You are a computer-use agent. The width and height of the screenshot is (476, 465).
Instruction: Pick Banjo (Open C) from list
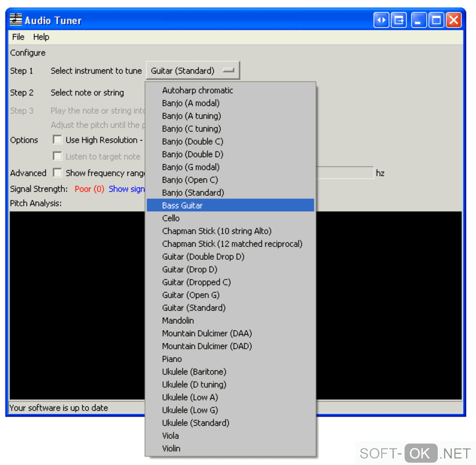(231, 180)
